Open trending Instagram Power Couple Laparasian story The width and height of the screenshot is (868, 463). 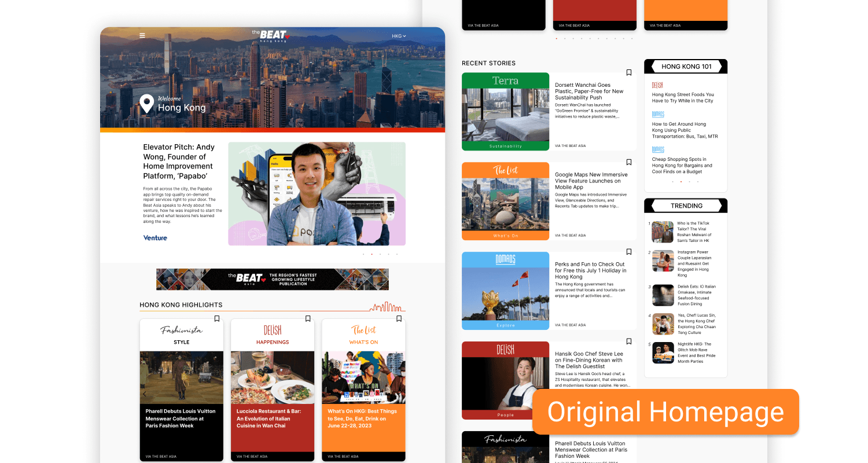click(694, 264)
